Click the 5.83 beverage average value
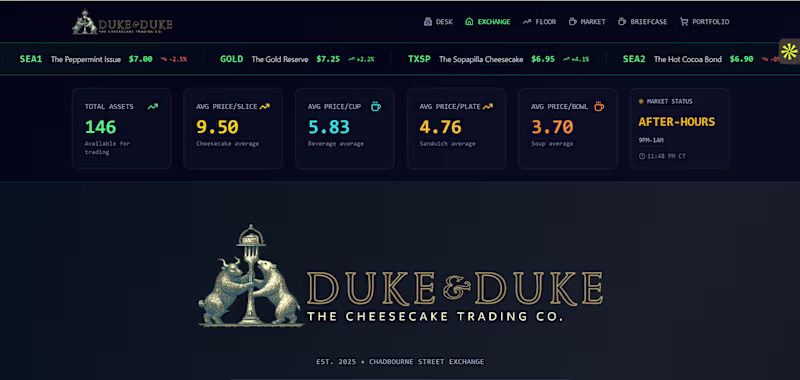Image resolution: width=800 pixels, height=380 pixels. [x=329, y=126]
